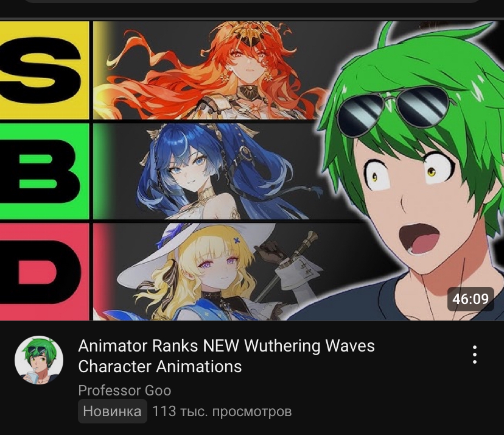Open Professor Goo's channel avatar
The height and width of the screenshot is (435, 504).
(39, 360)
